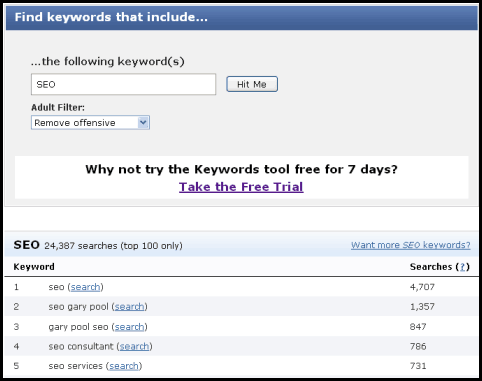
Task: Click the seo services keyword text
Action: click(76, 366)
